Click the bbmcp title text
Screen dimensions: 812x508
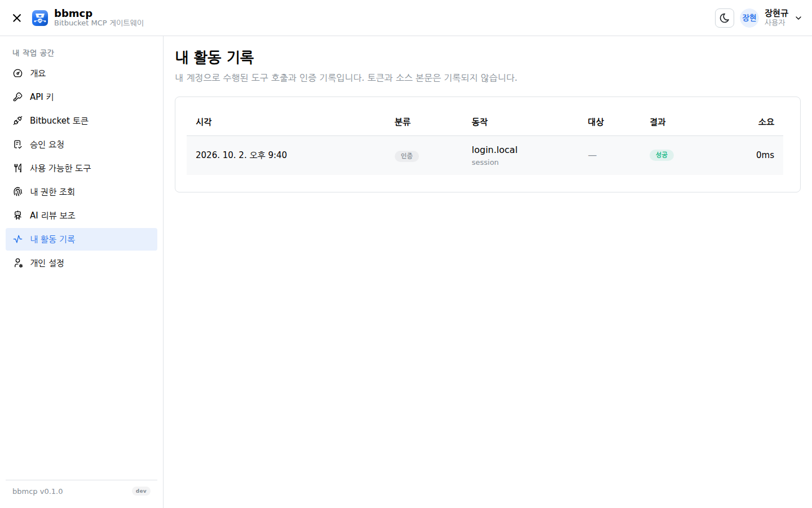pos(73,13)
